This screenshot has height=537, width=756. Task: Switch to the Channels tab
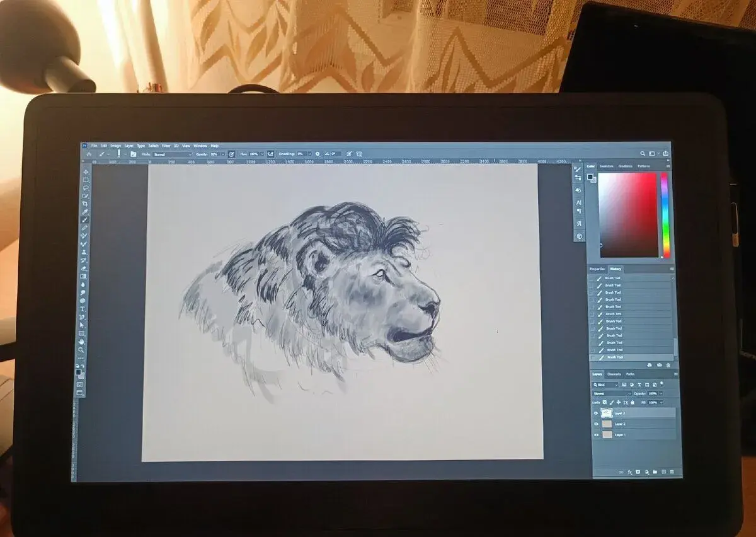coord(614,374)
